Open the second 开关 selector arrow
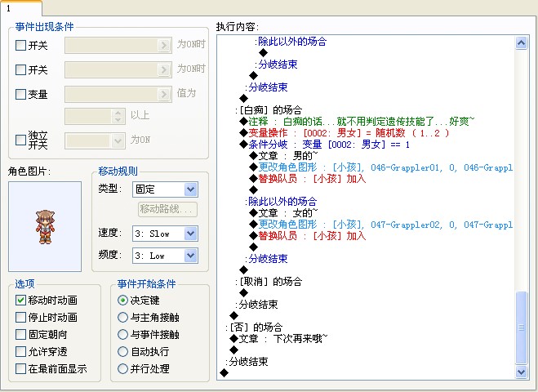Image resolution: width=538 pixels, height=392 pixels. click(163, 70)
